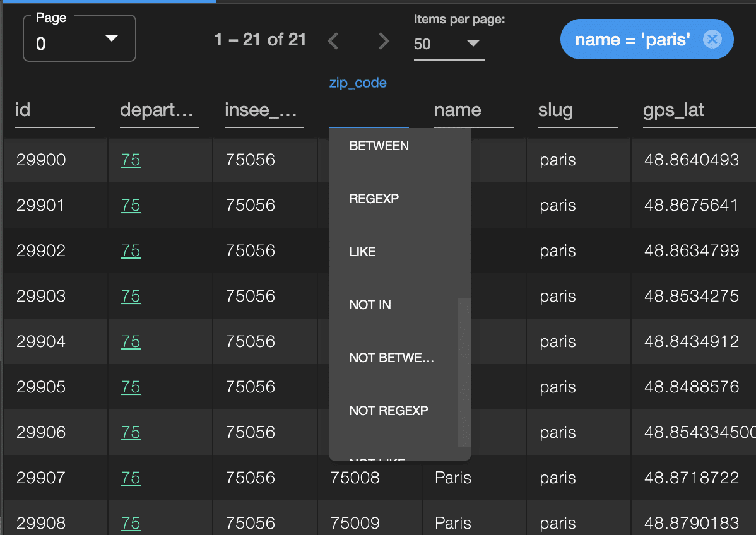756x535 pixels.
Task: Go to the previous page arrow
Action: point(334,41)
